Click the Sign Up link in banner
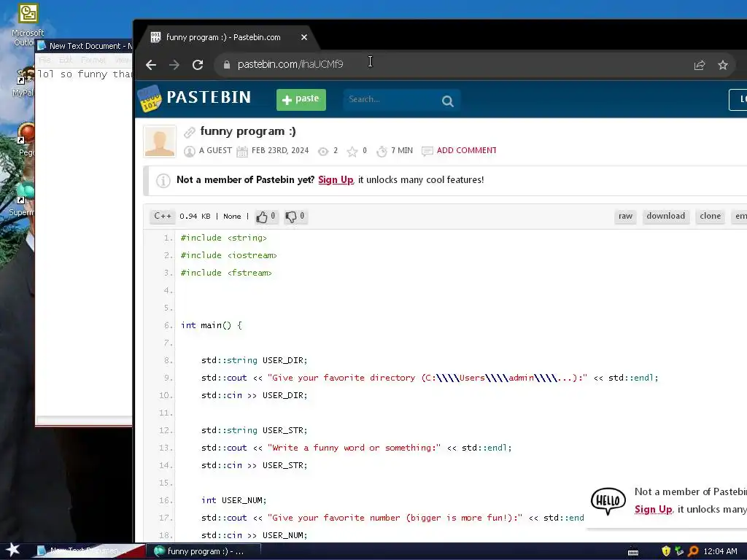This screenshot has width=747, height=560. click(x=336, y=180)
